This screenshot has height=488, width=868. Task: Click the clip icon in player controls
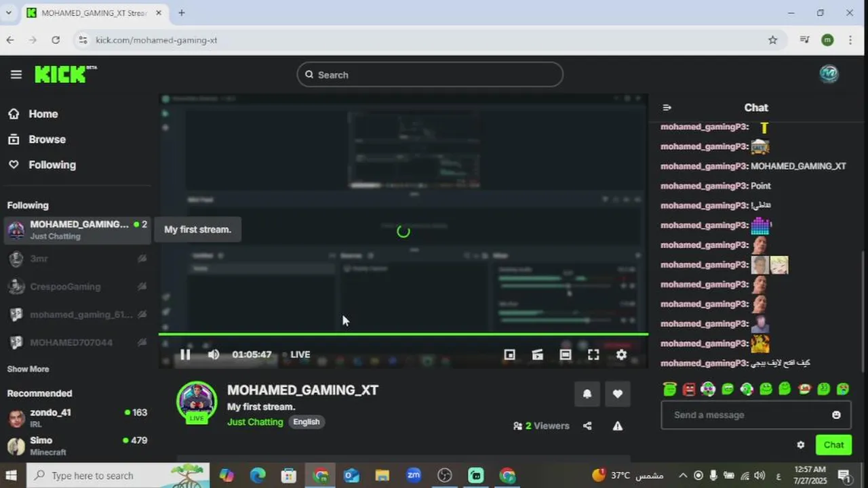click(537, 354)
